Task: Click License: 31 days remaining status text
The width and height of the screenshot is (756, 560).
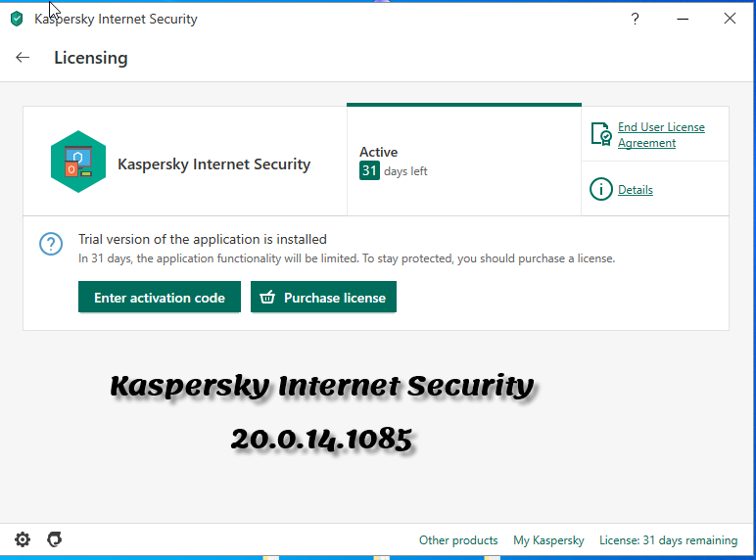Action: tap(668, 540)
